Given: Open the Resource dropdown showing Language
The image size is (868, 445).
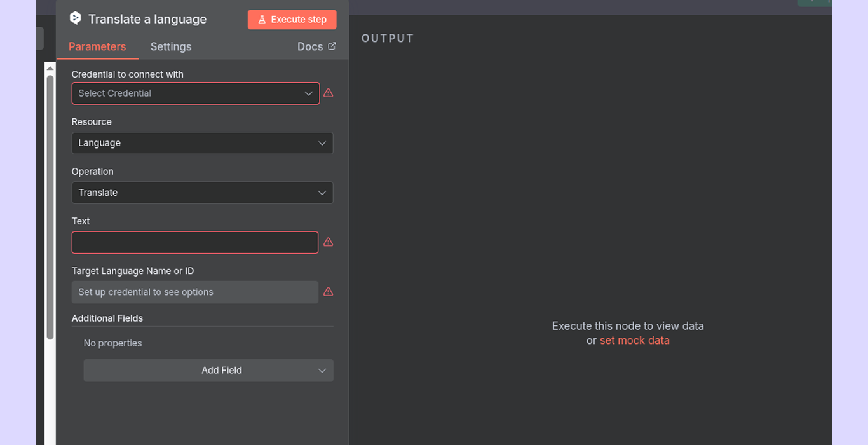Looking at the screenshot, I should (202, 143).
